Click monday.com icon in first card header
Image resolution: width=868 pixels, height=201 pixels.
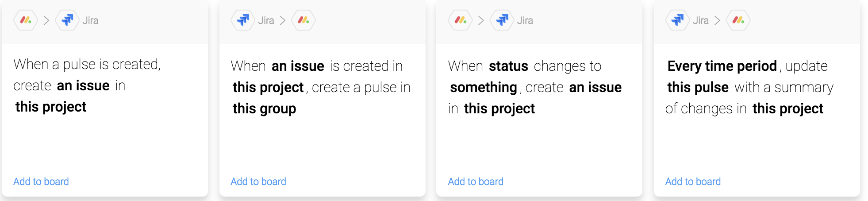tap(26, 20)
